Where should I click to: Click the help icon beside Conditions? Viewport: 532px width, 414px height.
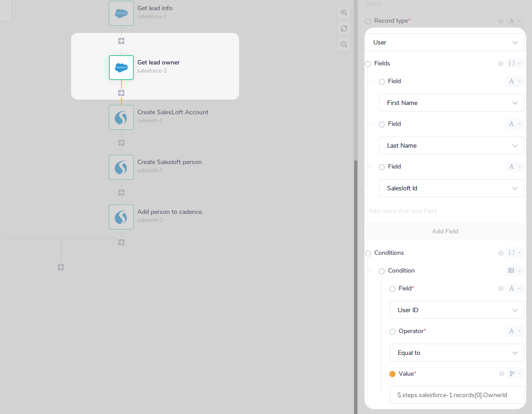501,253
